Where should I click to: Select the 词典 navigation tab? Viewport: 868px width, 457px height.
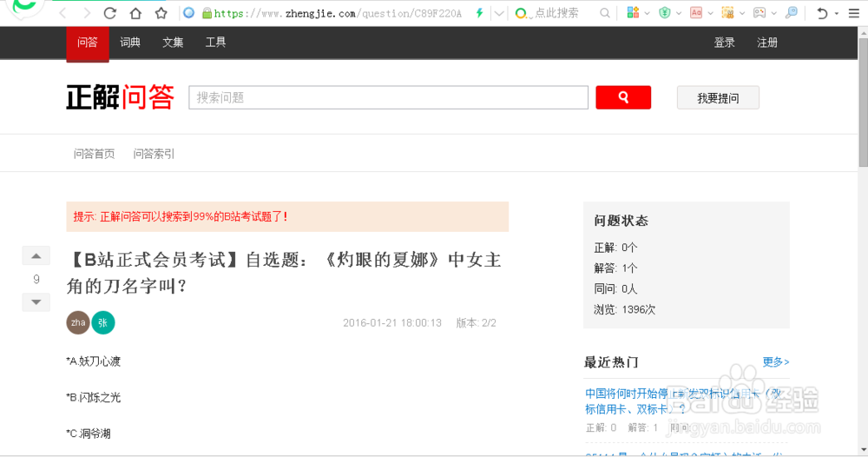coord(130,43)
